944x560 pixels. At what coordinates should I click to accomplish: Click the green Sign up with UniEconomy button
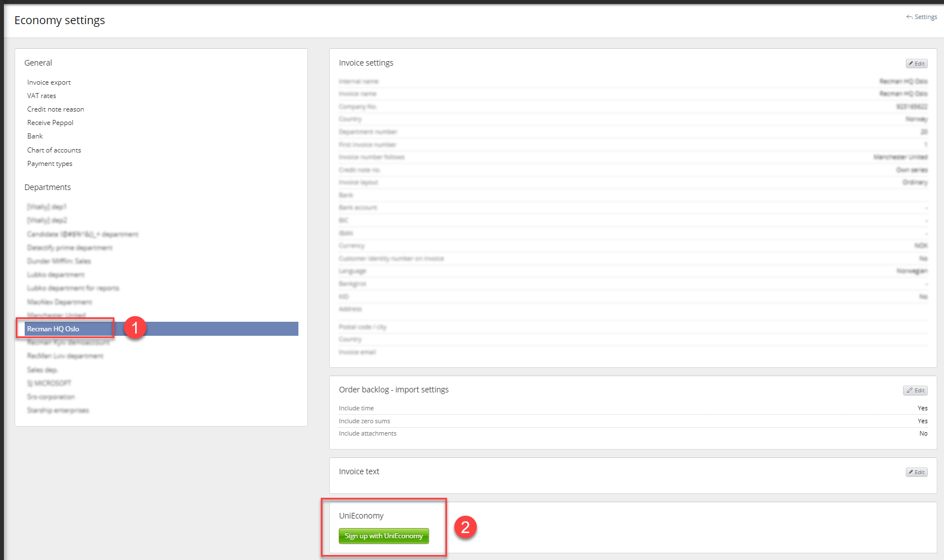tap(384, 536)
